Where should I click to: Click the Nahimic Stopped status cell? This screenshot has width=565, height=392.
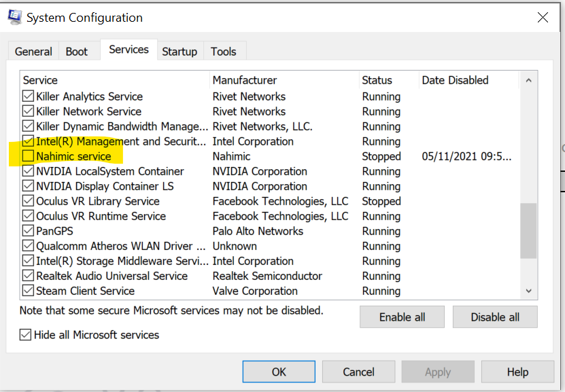point(381,156)
